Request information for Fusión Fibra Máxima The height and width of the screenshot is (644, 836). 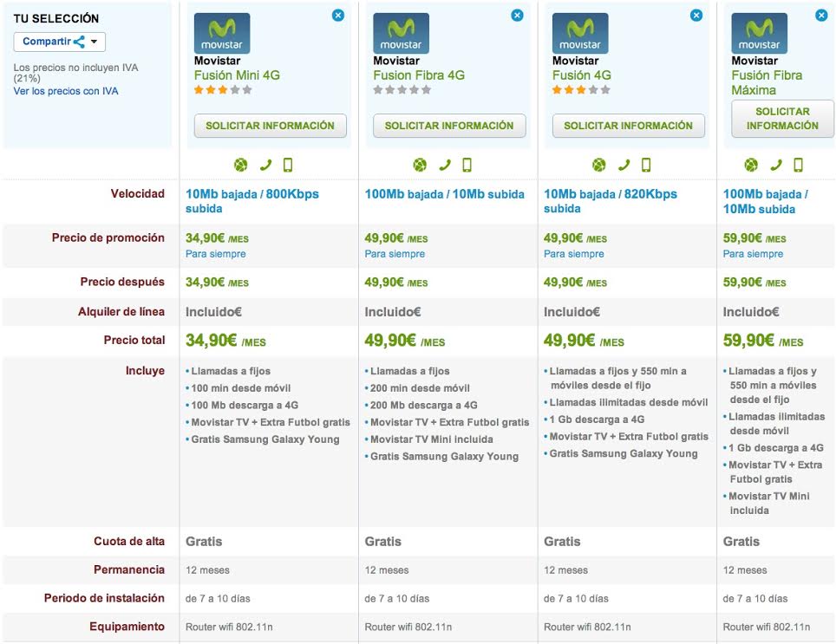pyautogui.click(x=782, y=119)
